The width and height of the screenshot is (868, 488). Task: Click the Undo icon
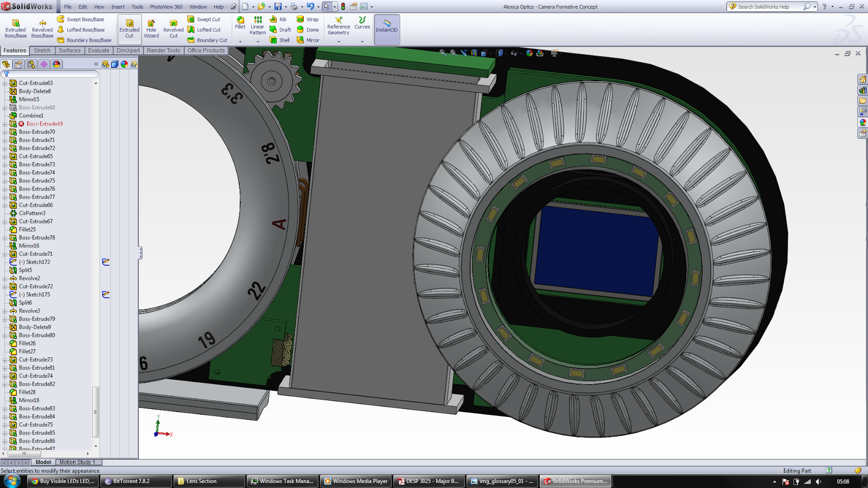click(x=310, y=7)
